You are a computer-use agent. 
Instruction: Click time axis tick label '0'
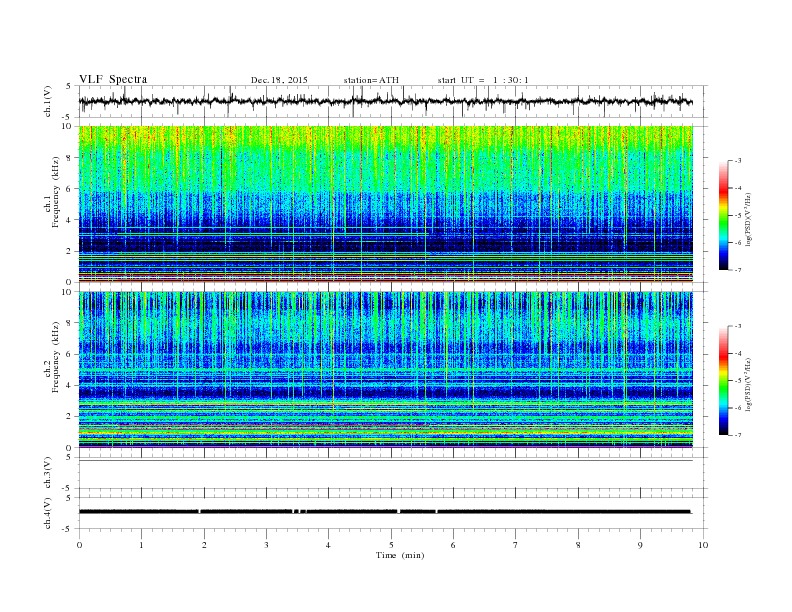pos(79,545)
